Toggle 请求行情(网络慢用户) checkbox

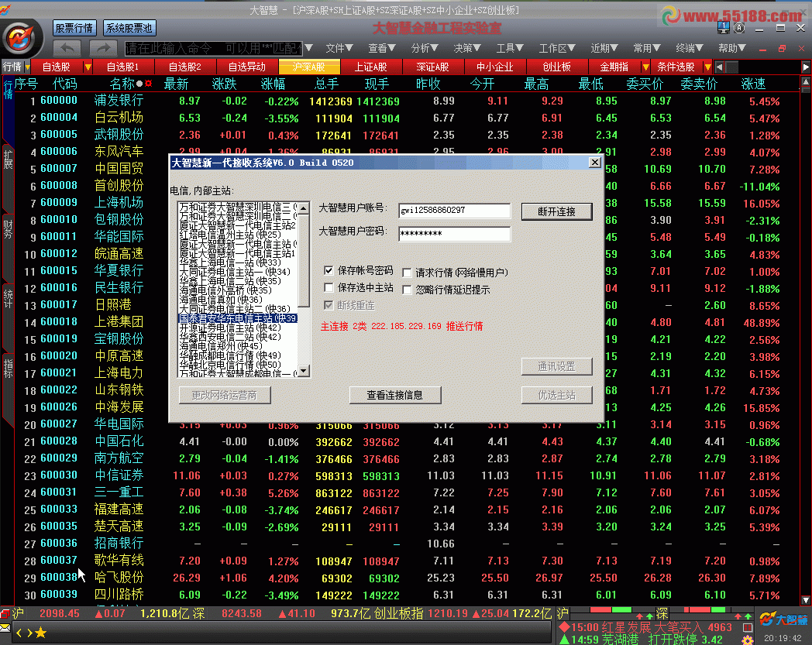coord(407,273)
